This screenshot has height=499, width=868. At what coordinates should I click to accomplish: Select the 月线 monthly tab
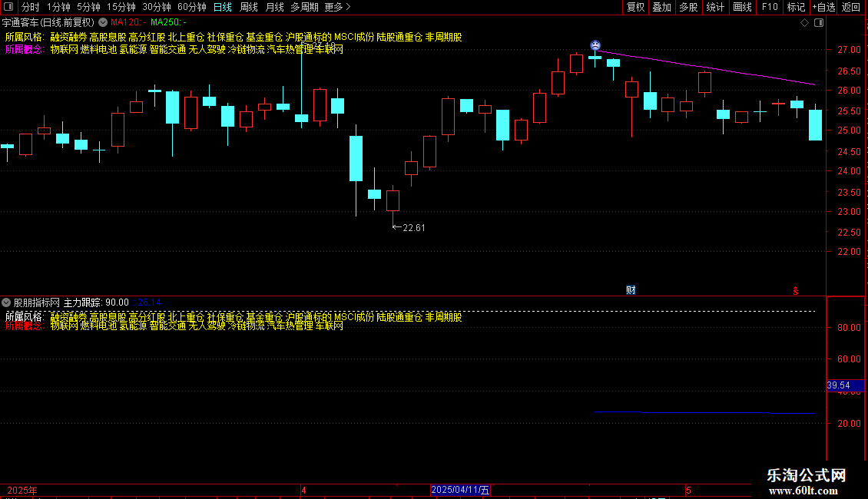274,7
